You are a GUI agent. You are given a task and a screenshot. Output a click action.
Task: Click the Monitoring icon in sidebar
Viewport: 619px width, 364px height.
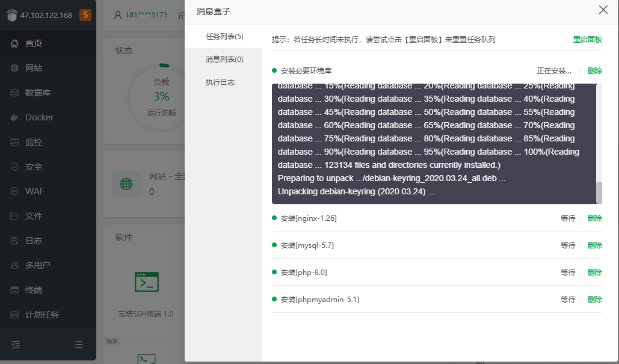pyautogui.click(x=14, y=142)
